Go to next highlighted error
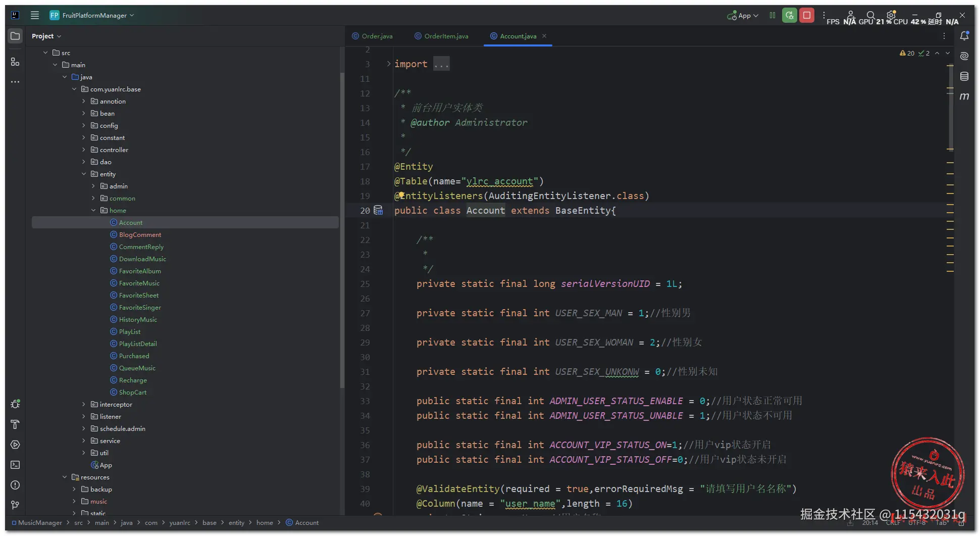Viewport: 980px width, 536px height. click(x=948, y=53)
